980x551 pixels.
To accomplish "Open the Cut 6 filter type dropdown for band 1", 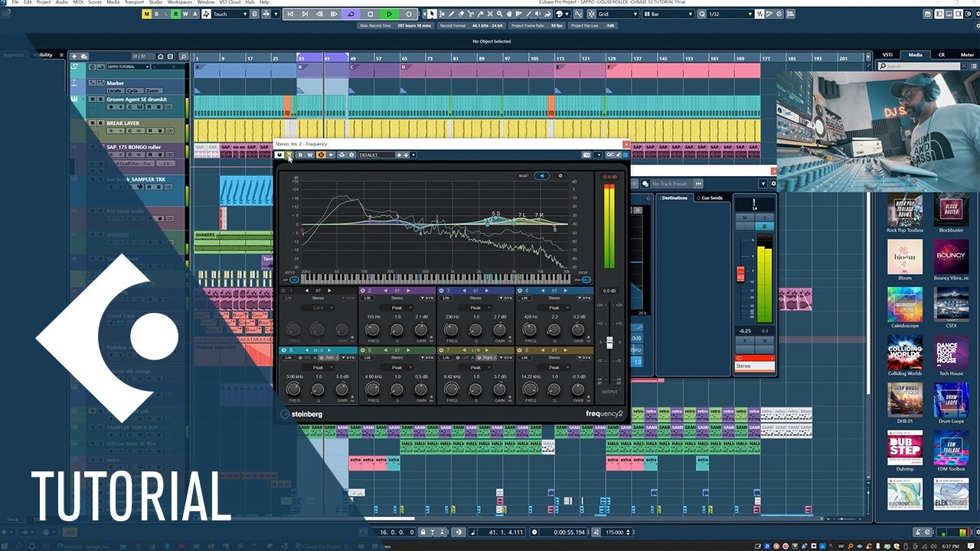I will point(318,307).
